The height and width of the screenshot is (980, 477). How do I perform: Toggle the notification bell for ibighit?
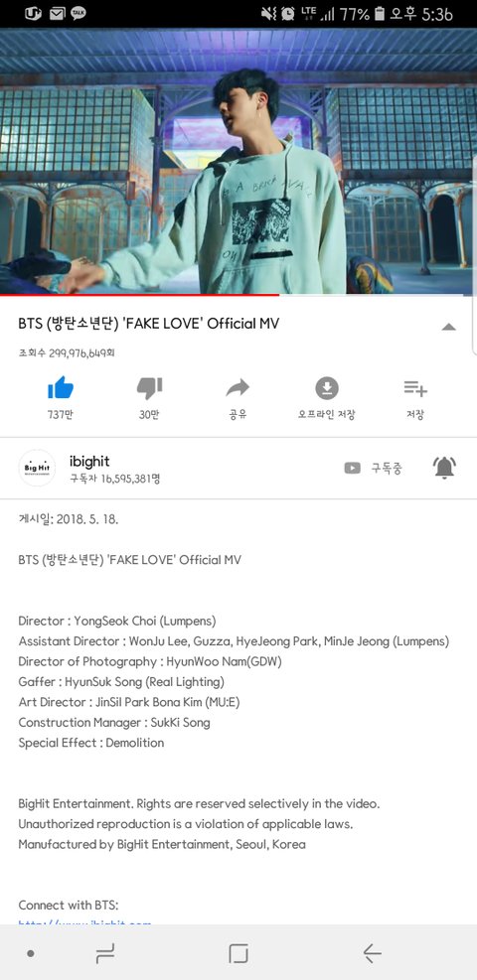(x=444, y=468)
